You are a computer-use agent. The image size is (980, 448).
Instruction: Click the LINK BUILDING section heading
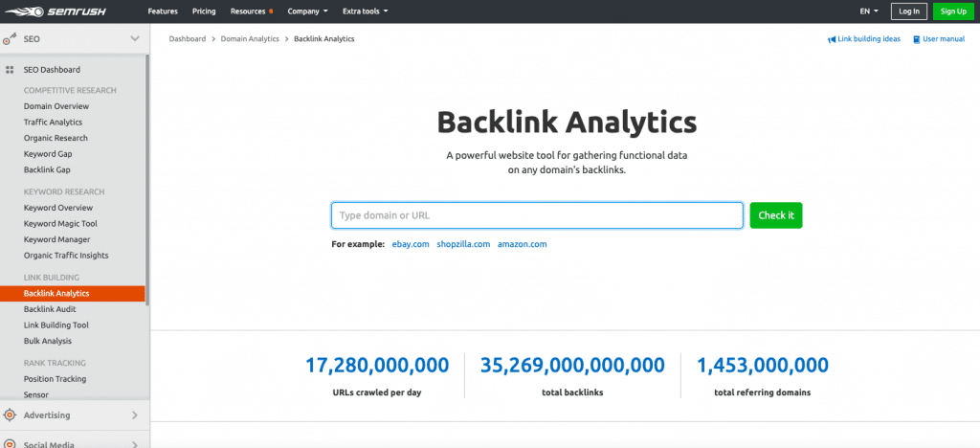coord(52,278)
